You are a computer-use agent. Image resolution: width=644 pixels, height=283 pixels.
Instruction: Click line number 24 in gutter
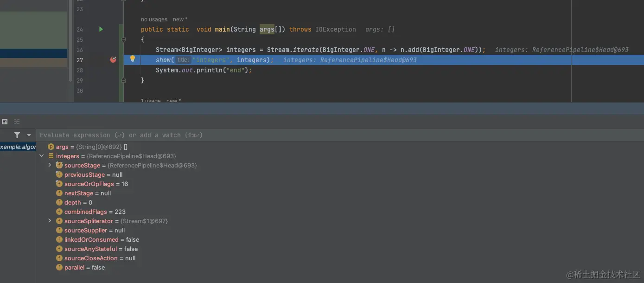(x=80, y=29)
